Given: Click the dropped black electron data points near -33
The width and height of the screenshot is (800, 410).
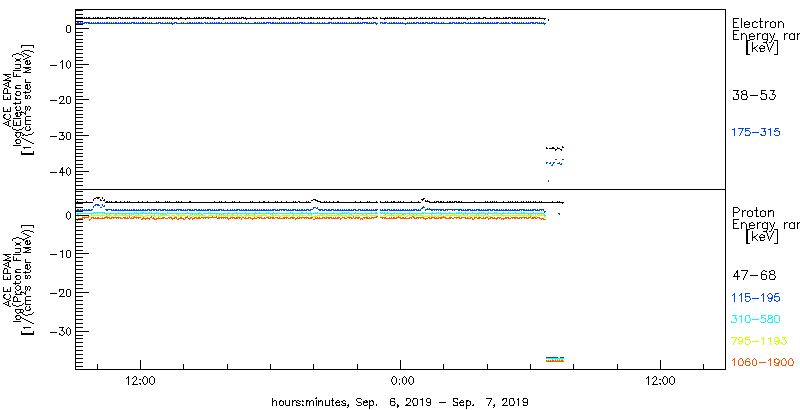Looking at the screenshot, I should (x=555, y=148).
